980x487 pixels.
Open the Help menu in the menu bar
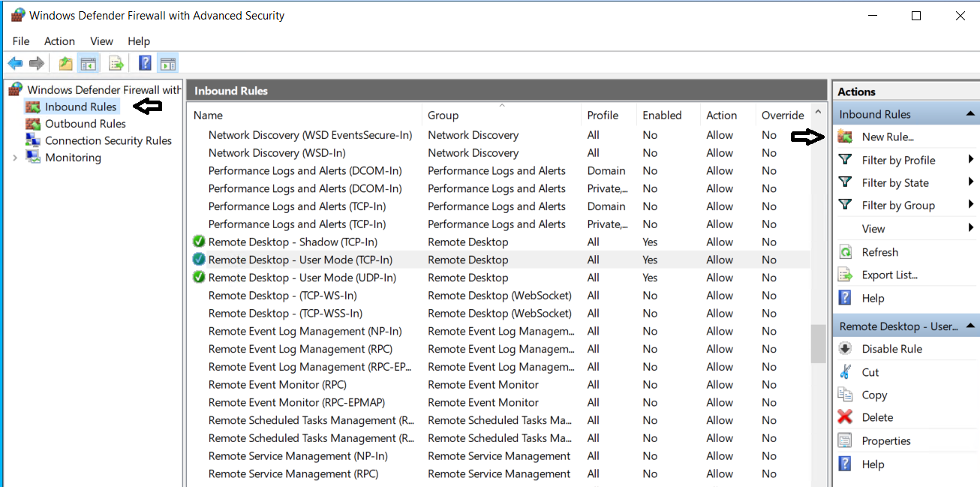(x=139, y=41)
